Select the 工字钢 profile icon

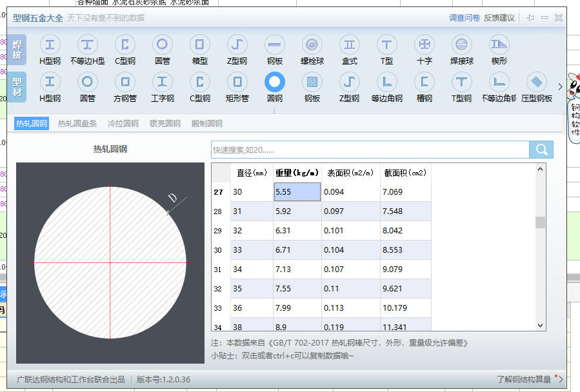[x=163, y=83]
